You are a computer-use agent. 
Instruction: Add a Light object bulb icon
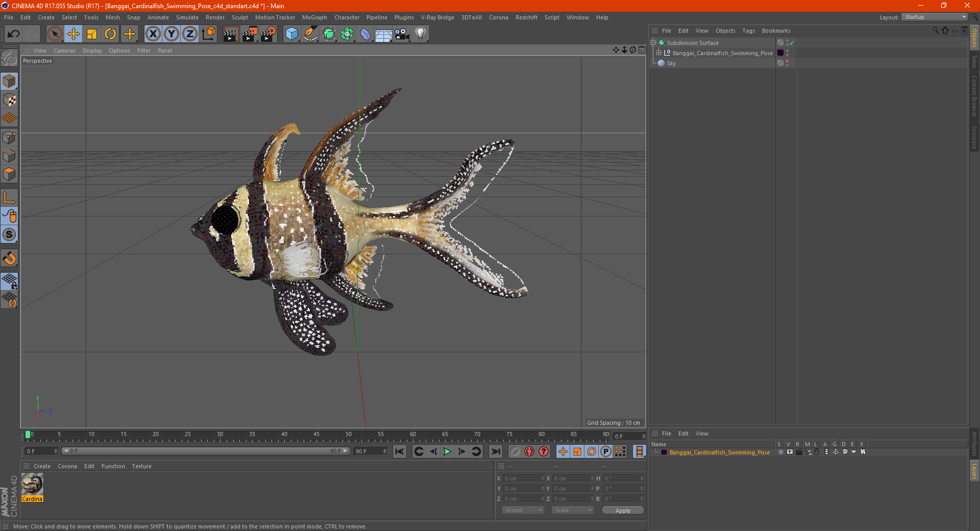click(421, 34)
